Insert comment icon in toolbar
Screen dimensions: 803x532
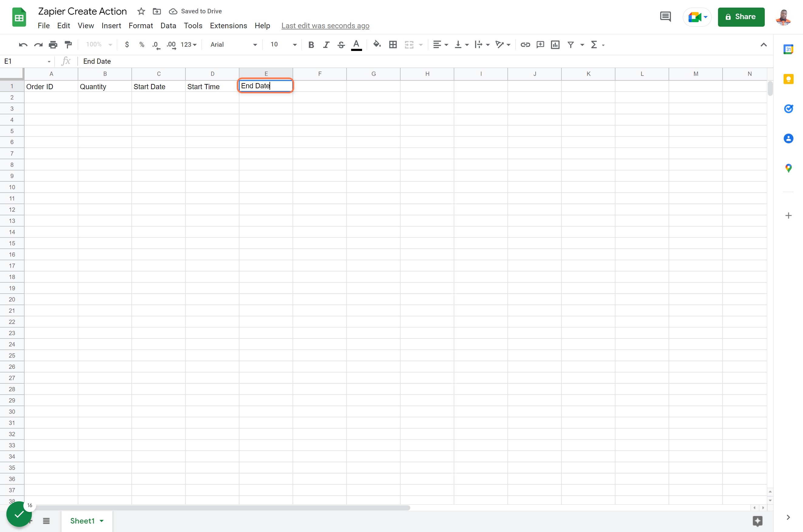point(540,45)
